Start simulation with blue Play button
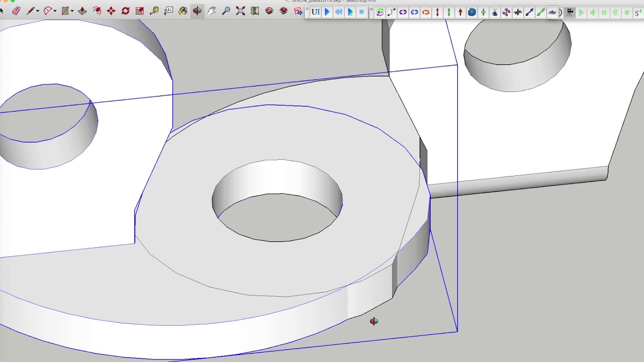Viewport: 644px width, 362px height. tap(327, 12)
